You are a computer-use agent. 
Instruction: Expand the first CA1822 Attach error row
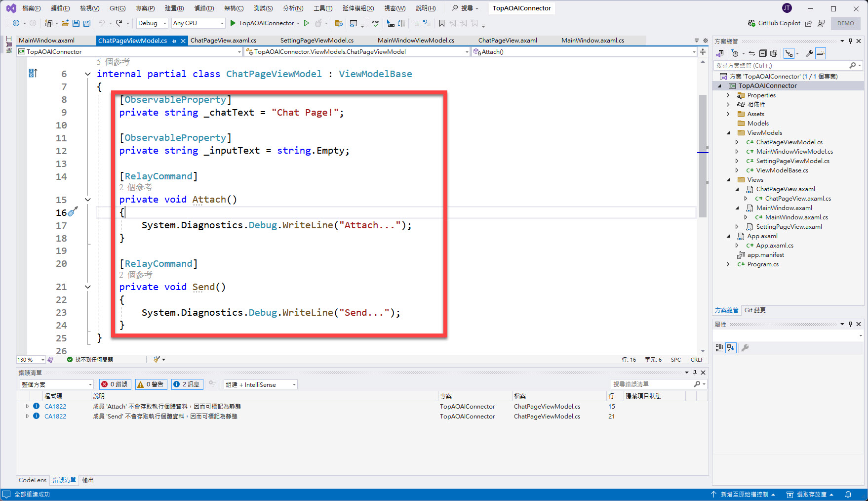pyautogui.click(x=27, y=406)
